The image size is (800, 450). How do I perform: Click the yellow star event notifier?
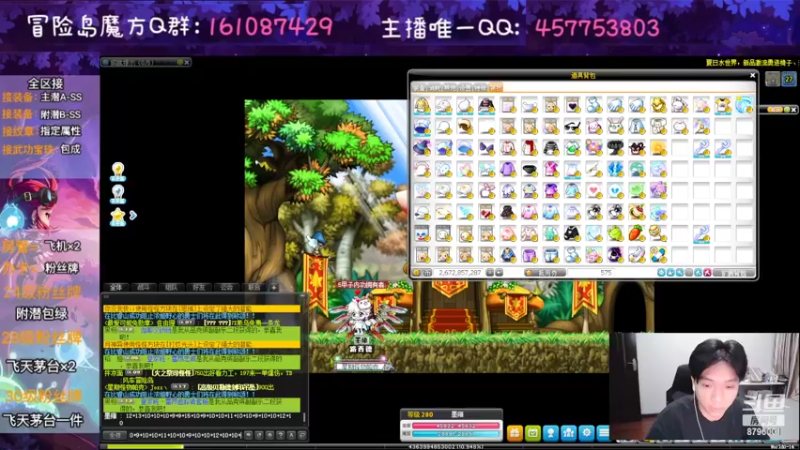(x=118, y=216)
